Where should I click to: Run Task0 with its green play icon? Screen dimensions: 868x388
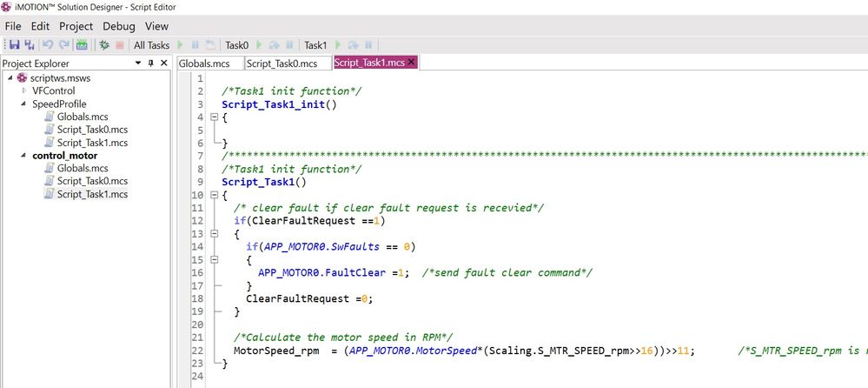[x=259, y=44]
